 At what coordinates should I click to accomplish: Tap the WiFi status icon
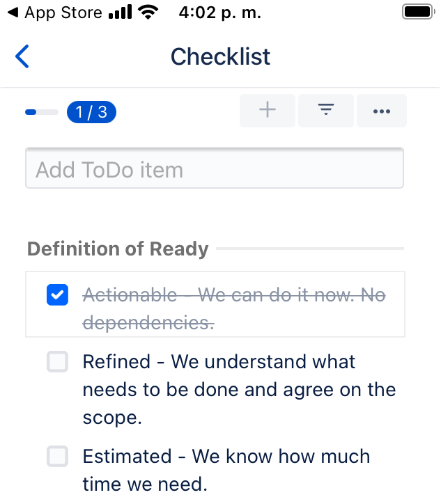(148, 13)
